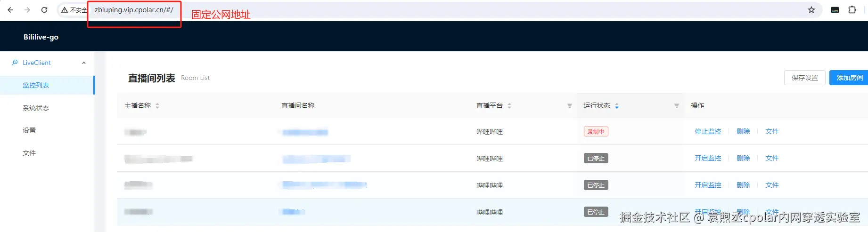Image resolution: width=868 pixels, height=232 pixels.
Task: Click the 保存设置 button
Action: pyautogui.click(x=805, y=78)
